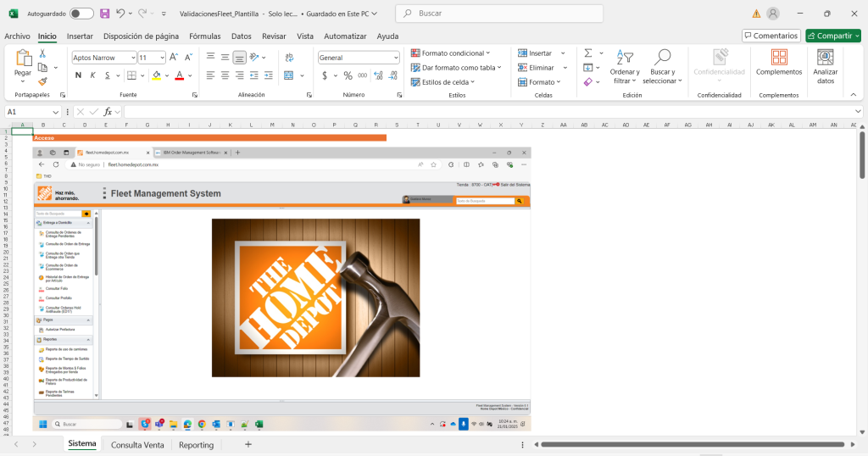Open the Reporting sheet tab
The width and height of the screenshot is (868, 456).
[x=196, y=444]
